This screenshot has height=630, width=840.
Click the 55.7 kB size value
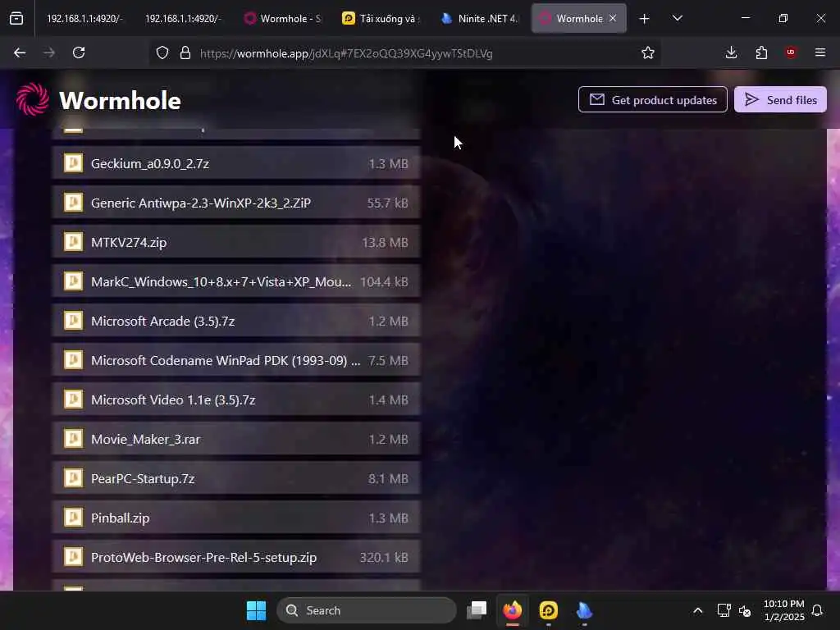coord(388,203)
